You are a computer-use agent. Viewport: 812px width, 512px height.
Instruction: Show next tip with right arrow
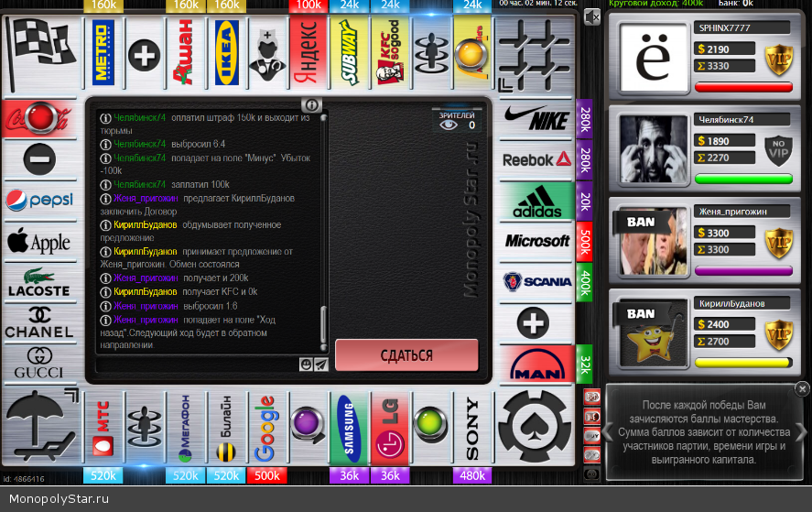(x=802, y=431)
